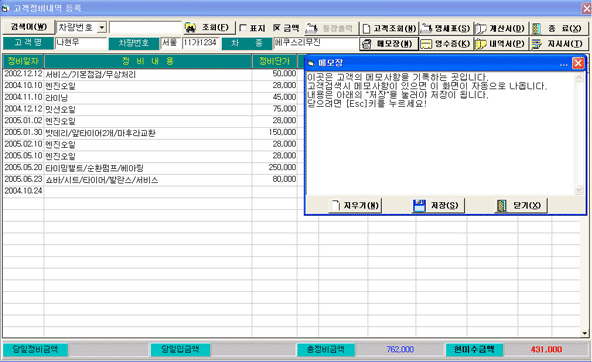This screenshot has width=592, height=362.
Task: Open the 지시서(T) work order
Action: tap(558, 44)
